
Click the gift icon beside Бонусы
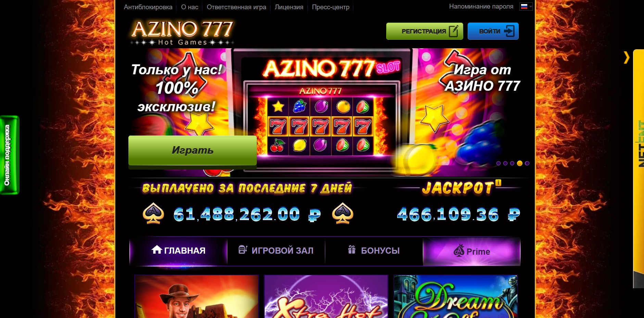point(352,250)
